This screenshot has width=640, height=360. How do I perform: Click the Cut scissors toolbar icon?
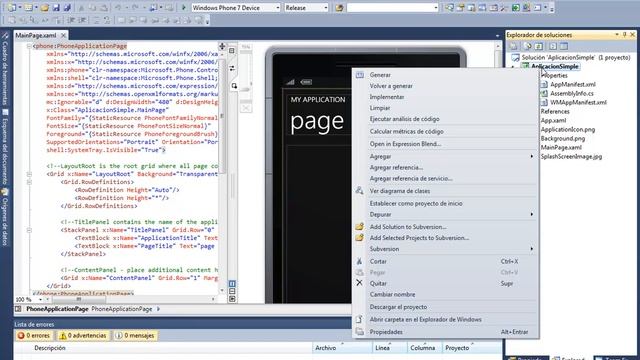[82, 7]
